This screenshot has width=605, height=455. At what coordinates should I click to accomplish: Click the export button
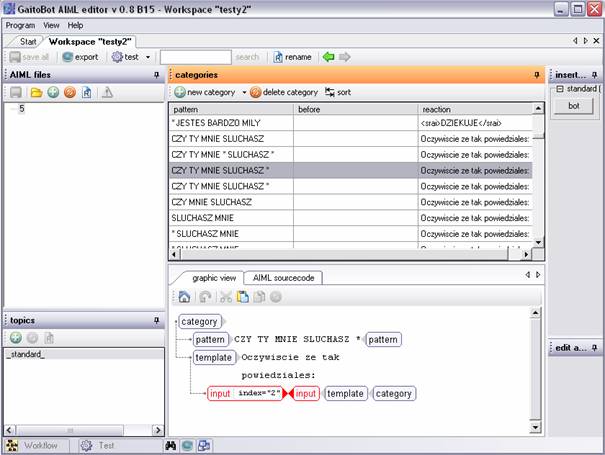80,57
